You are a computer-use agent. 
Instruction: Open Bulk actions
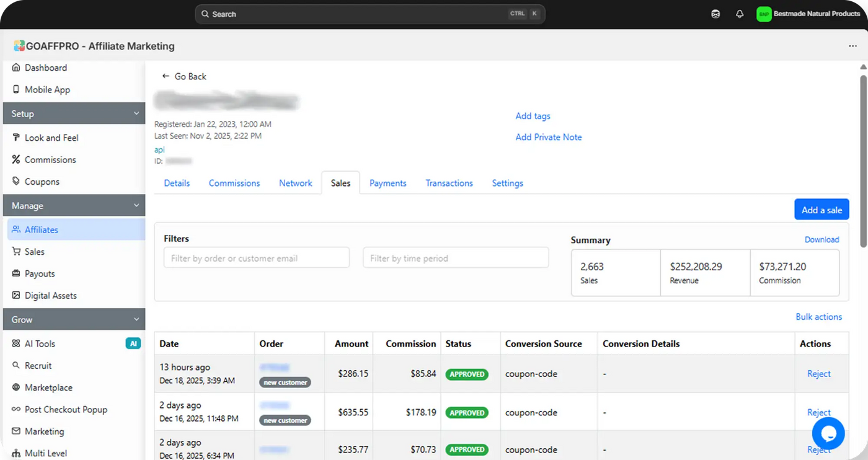coord(819,317)
